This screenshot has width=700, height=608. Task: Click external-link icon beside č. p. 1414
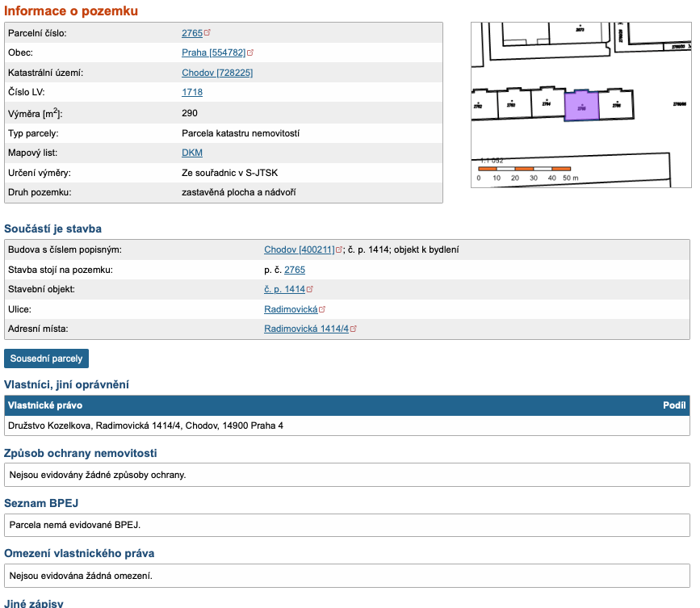pyautogui.click(x=310, y=289)
